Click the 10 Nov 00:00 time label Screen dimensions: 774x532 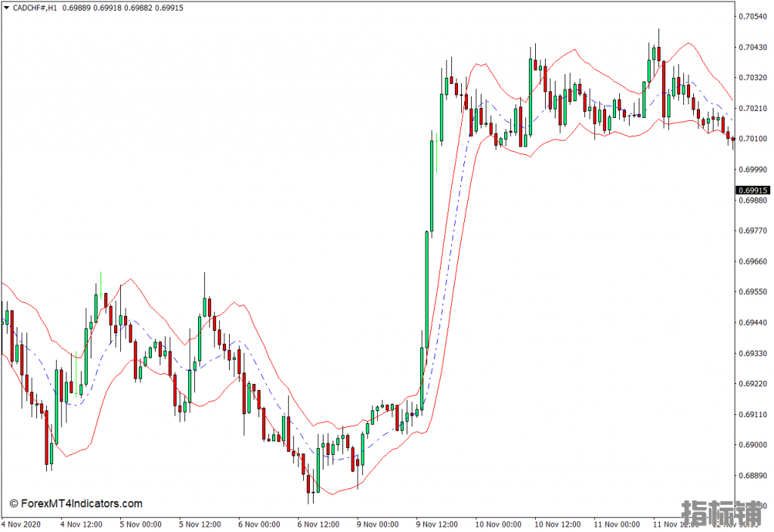[x=498, y=524]
